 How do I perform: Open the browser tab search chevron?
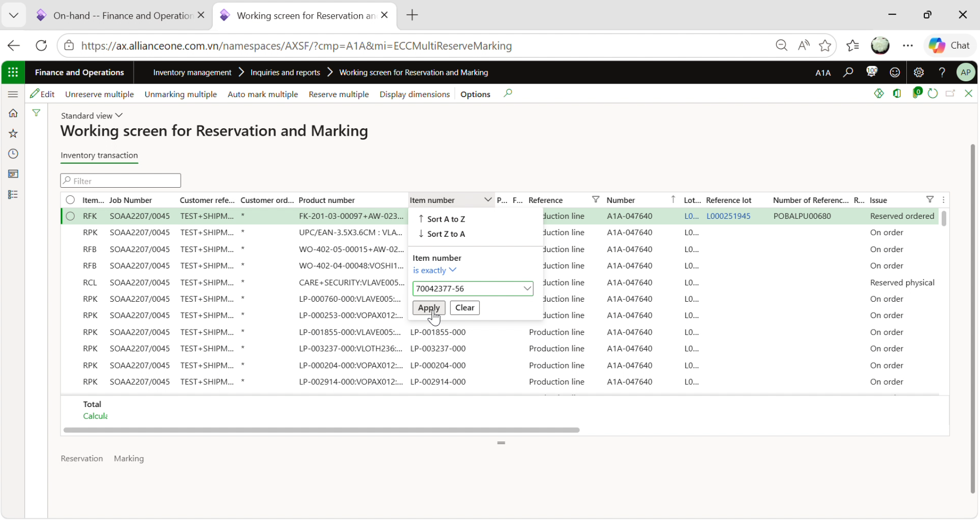tap(14, 15)
